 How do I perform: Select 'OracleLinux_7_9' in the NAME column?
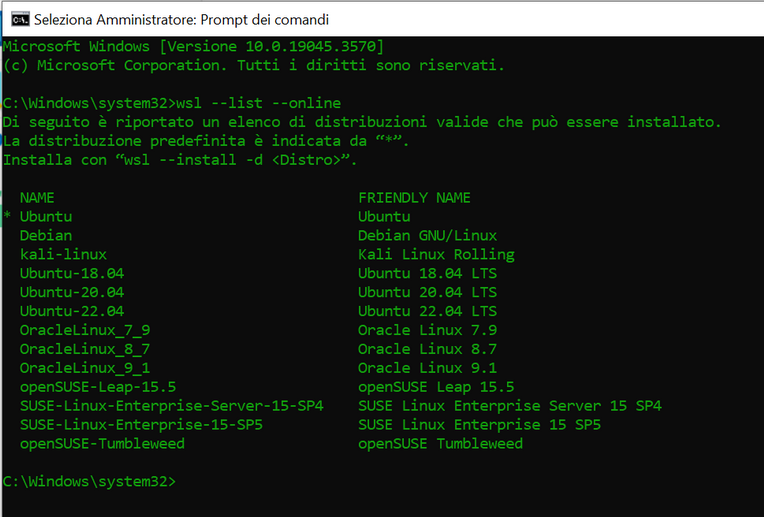pos(85,330)
